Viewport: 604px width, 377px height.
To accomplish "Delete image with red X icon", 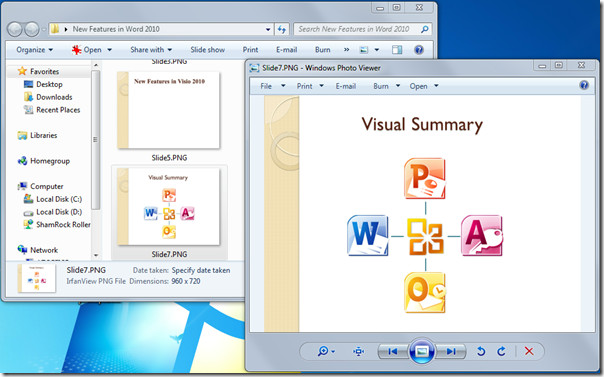I will point(529,351).
